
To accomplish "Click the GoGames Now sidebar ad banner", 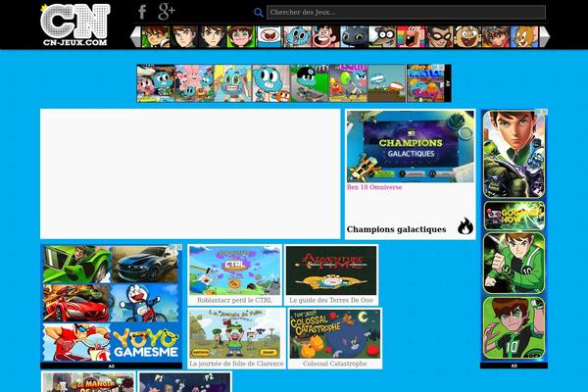I will tap(514, 216).
